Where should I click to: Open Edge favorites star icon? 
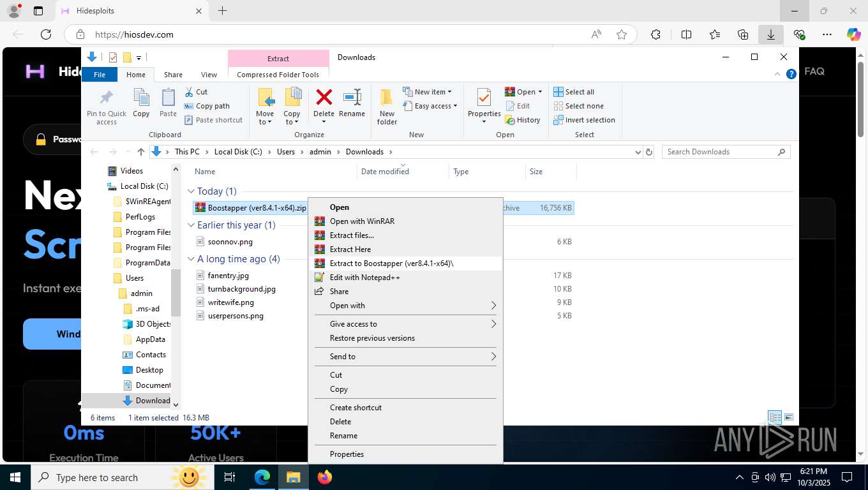coord(622,34)
